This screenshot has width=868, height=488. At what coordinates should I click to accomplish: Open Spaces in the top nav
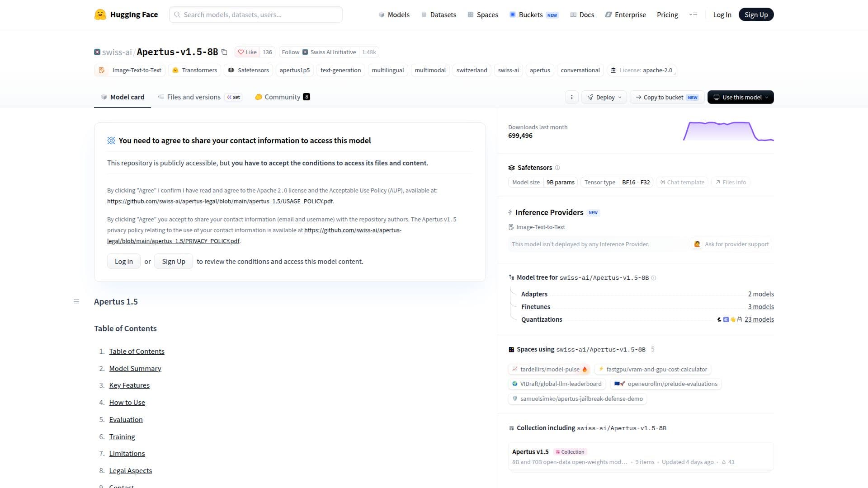click(x=483, y=14)
